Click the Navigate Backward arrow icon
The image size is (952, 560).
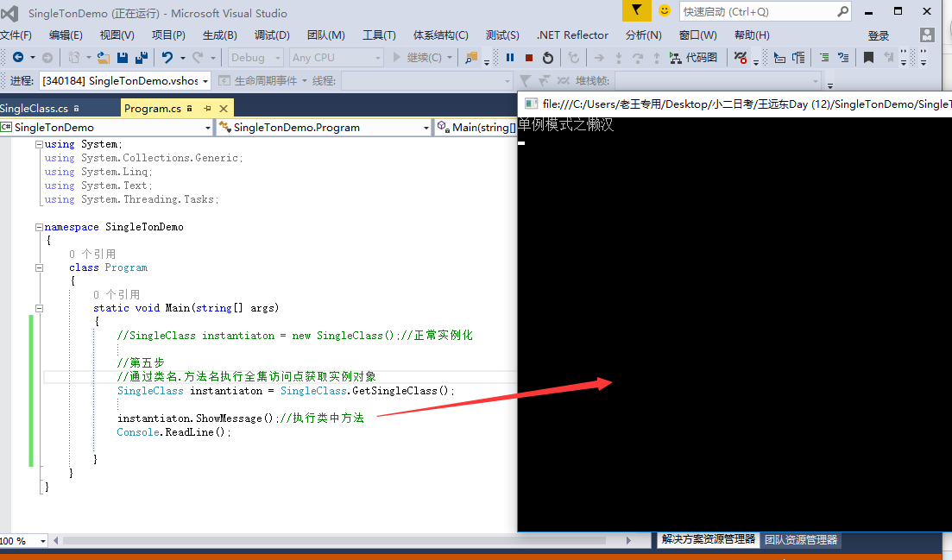[x=17, y=58]
